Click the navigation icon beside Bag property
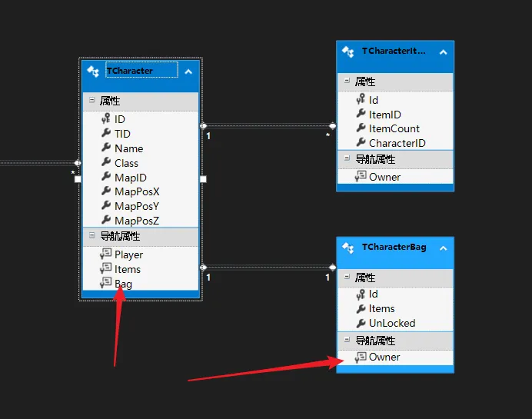Image resolution: width=532 pixels, height=419 pixels. coord(106,284)
